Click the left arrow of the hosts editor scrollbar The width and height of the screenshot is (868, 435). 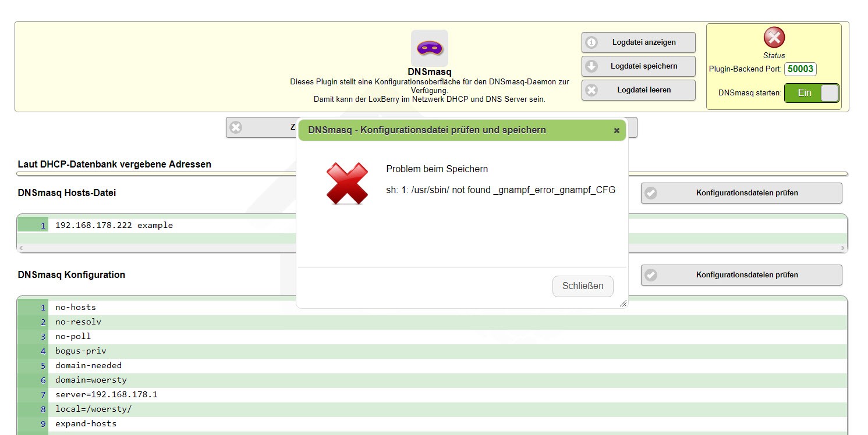tap(21, 248)
